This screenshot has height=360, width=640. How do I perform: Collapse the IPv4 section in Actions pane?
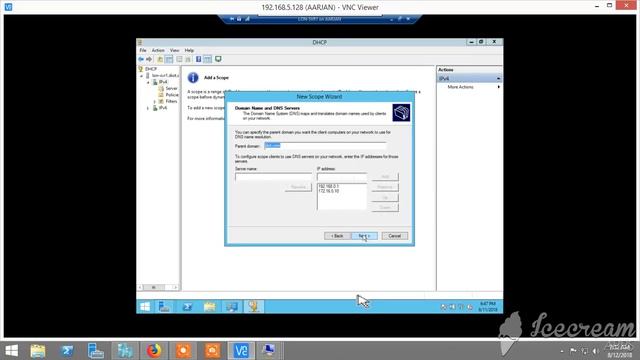click(498, 78)
